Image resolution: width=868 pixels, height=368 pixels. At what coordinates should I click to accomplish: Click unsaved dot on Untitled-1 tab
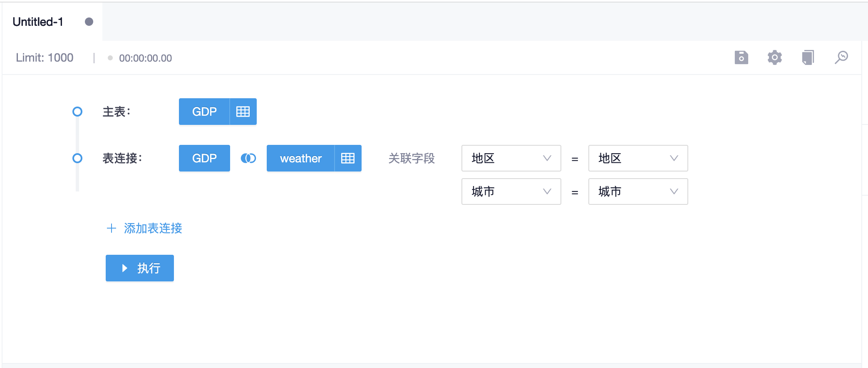click(89, 22)
